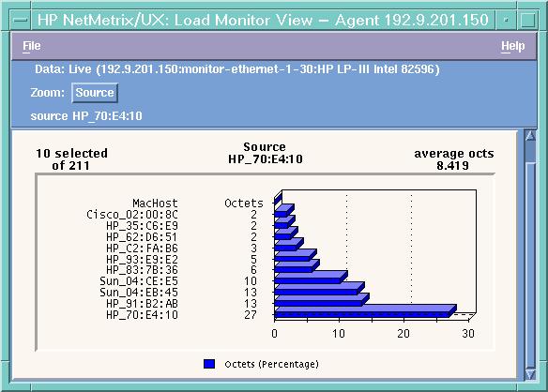Screen dimensions: 548x392
Task: Click the average octs value 8.419
Action: pos(452,165)
